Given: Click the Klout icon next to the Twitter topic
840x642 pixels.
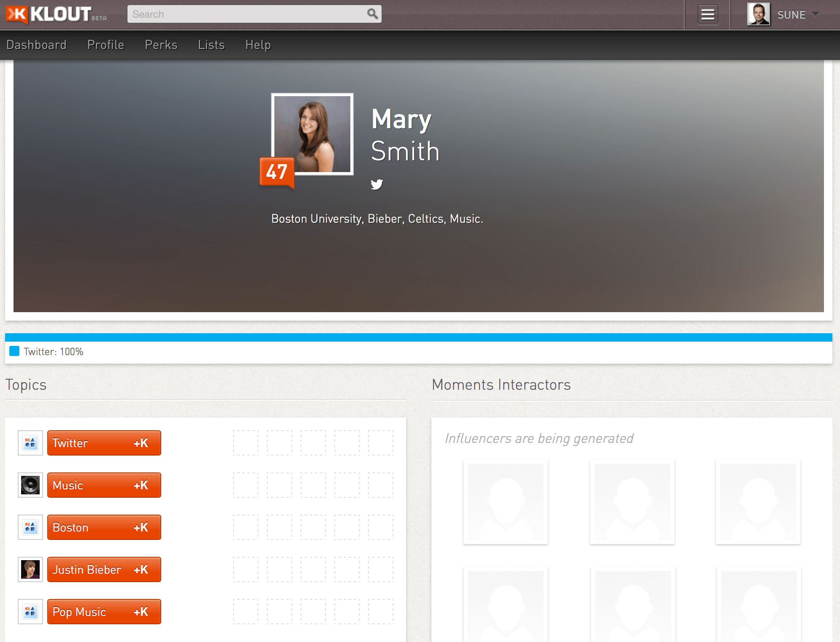Looking at the screenshot, I should click(x=30, y=442).
